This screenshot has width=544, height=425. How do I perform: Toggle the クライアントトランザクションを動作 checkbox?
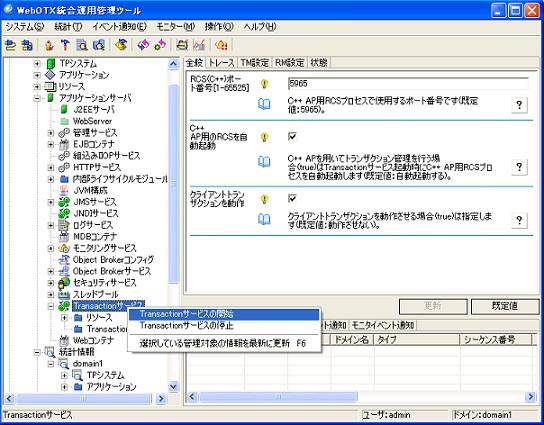tap(292, 198)
